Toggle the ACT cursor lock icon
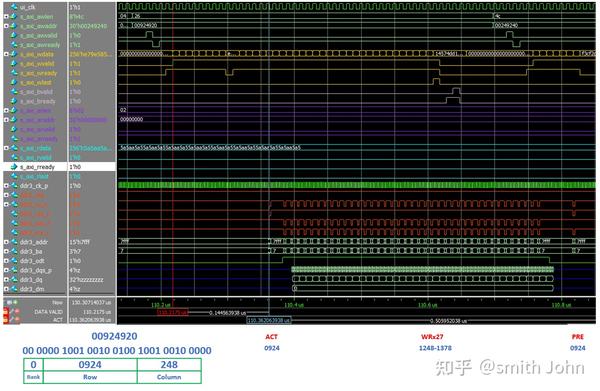 tap(6, 319)
